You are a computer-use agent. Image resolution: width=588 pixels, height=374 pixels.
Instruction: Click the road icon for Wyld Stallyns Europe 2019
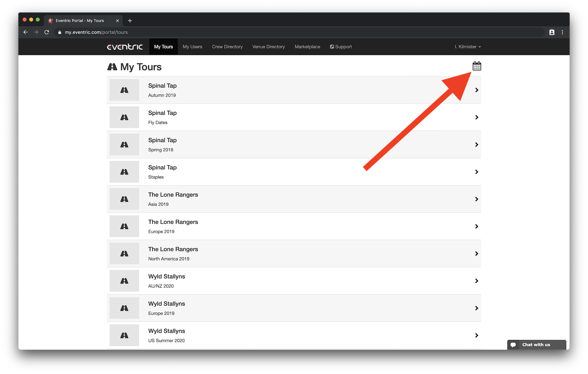124,308
